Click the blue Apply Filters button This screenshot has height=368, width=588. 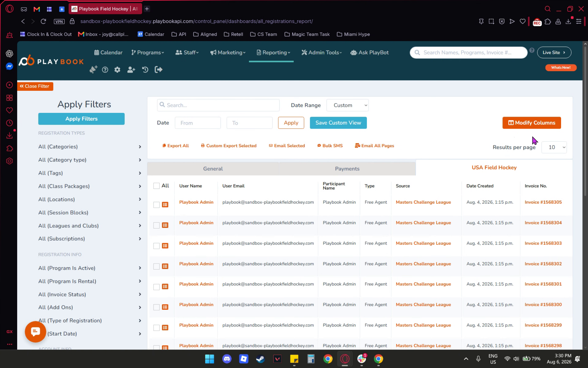pos(81,119)
